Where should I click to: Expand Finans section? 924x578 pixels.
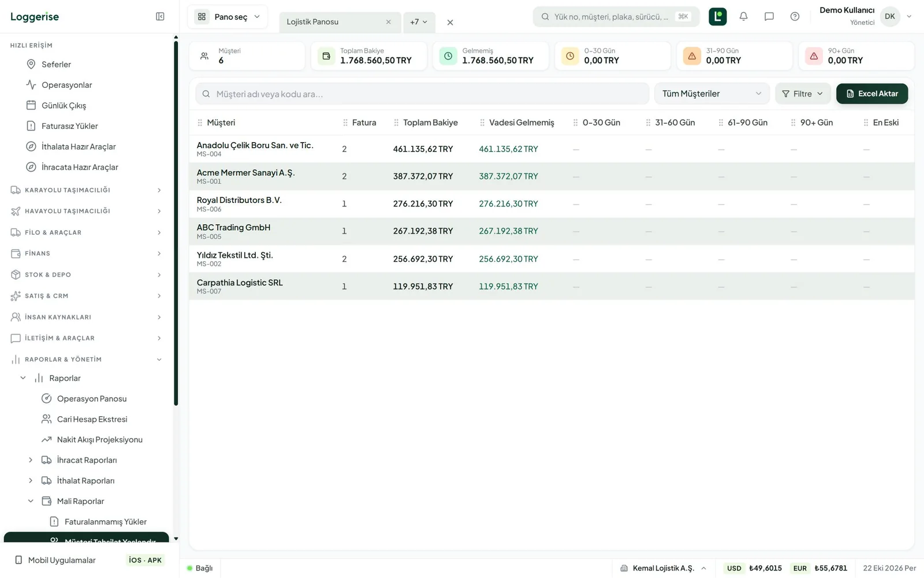(x=86, y=253)
